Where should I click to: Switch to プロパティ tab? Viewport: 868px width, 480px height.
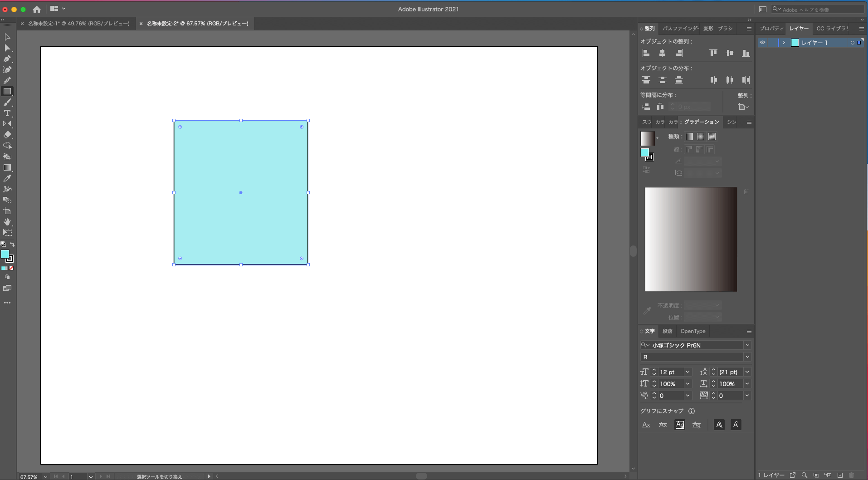click(x=771, y=29)
